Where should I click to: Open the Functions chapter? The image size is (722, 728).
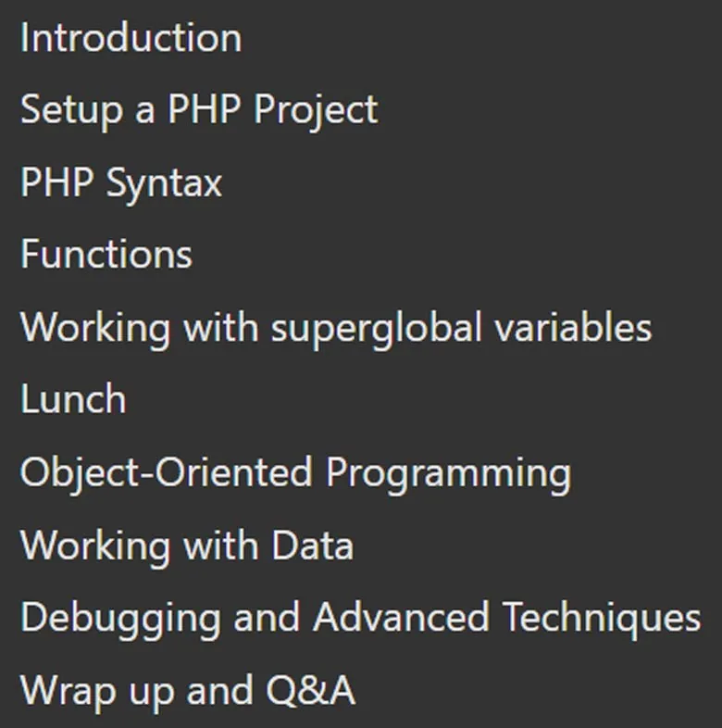106,254
